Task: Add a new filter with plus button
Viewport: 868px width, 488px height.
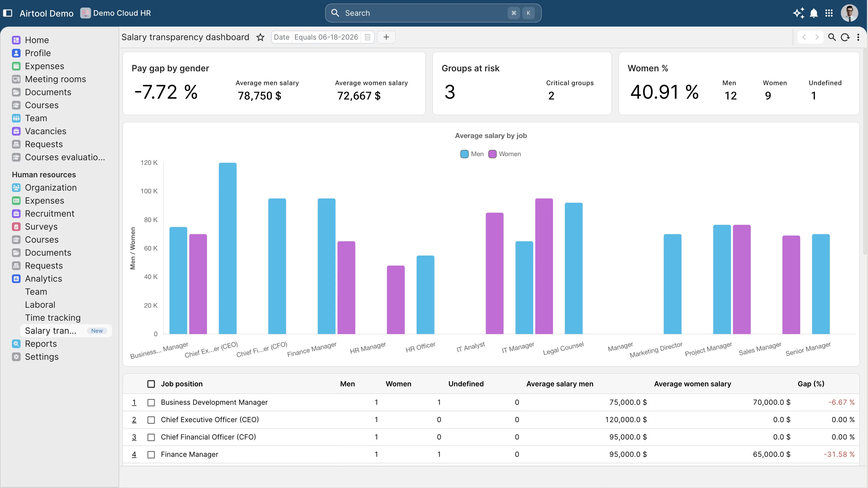Action: click(x=386, y=37)
